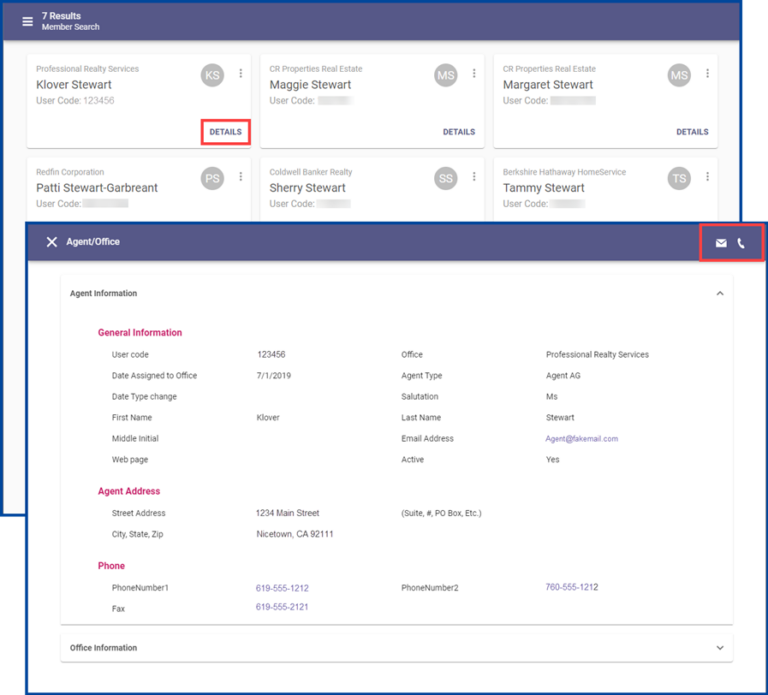Click the PhoneNumber2 link 760-555-1212
This screenshot has height=695, width=768.
click(572, 587)
